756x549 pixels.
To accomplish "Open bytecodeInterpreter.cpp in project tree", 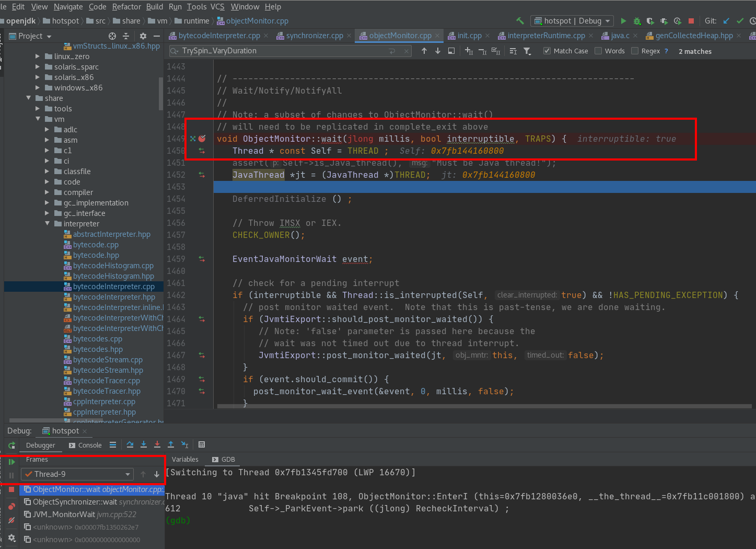I will point(114,287).
